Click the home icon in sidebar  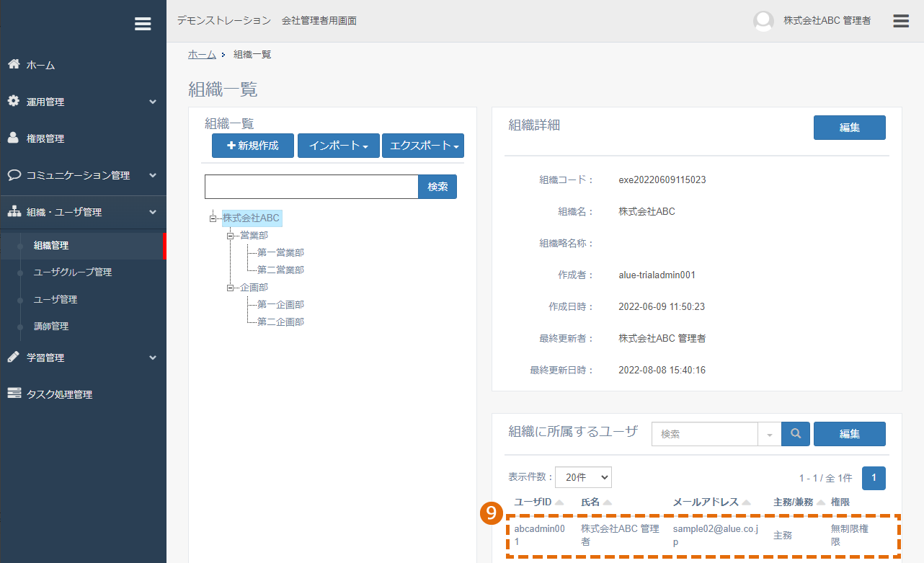14,64
